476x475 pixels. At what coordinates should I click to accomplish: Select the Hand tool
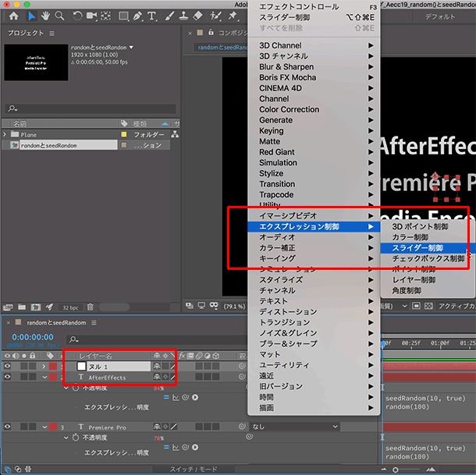coord(45,16)
